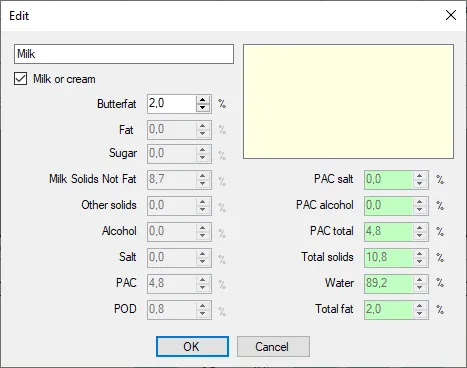The height and width of the screenshot is (368, 467).
Task: Discard changes with the Cancel button
Action: [x=273, y=347]
